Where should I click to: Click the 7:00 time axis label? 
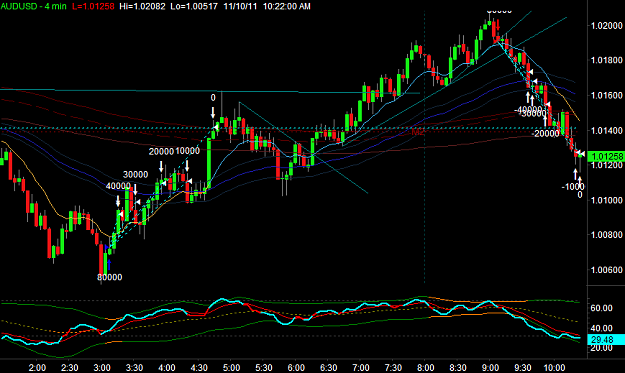(361, 367)
